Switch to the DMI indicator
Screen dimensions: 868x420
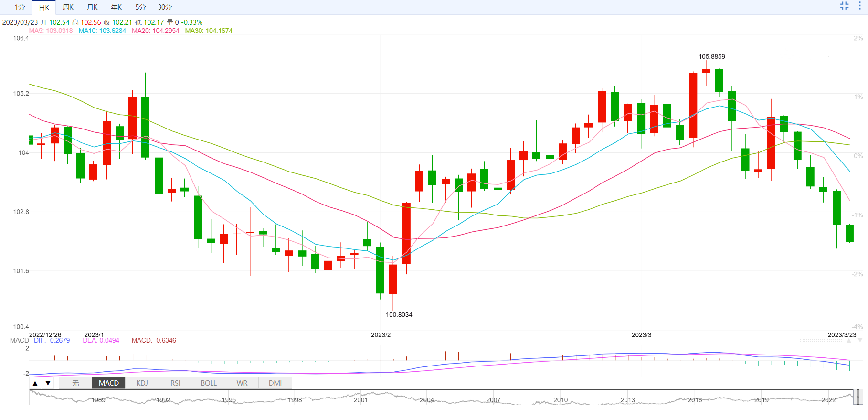(x=275, y=383)
